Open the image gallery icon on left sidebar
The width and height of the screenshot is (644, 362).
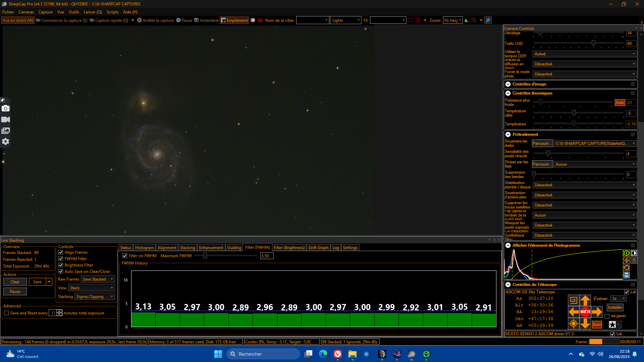pyautogui.click(x=5, y=130)
